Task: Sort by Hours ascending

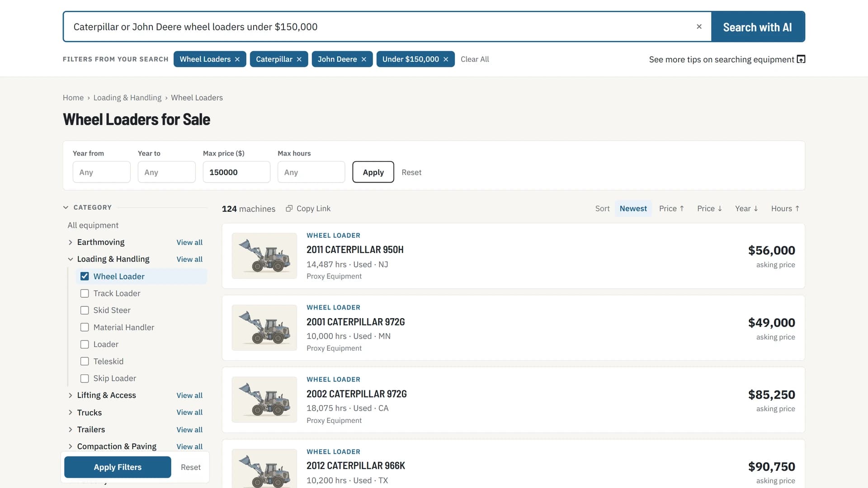Action: point(785,208)
